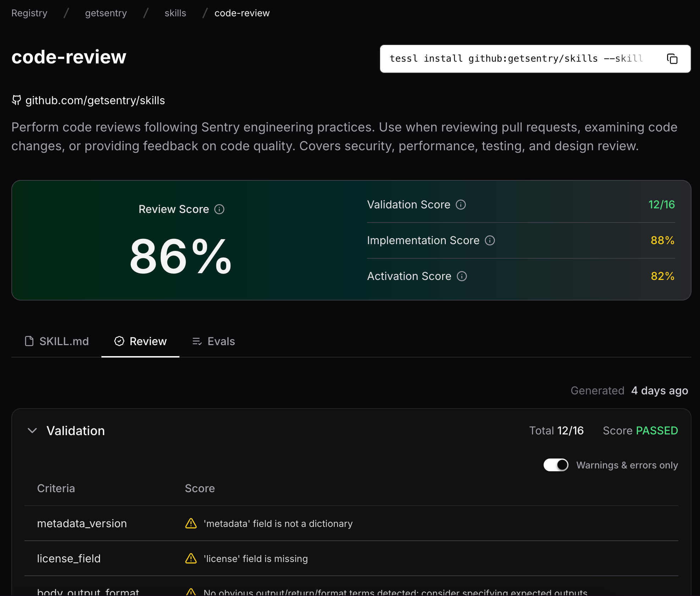Viewport: 700px width, 596px height.
Task: Show info for Validation Score
Action: coord(461,205)
